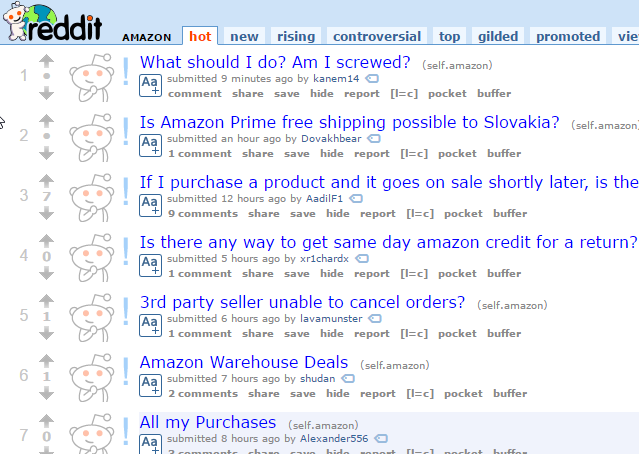Image resolution: width=639 pixels, height=454 pixels.
Task: Downvote the Amazon Prime Slovakia shipping post
Action: [46, 153]
